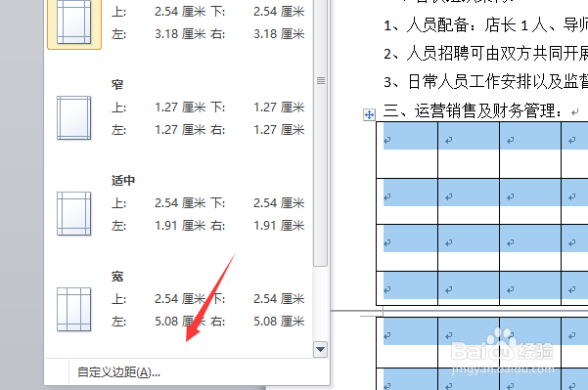588x390 pixels.
Task: Click the line 2、人员招聘可由双方共同开展
Action: pos(485,54)
